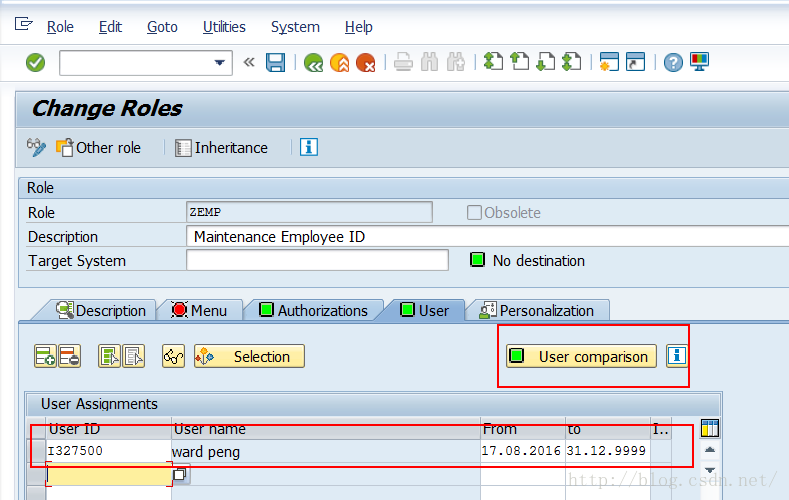Click the Find Next binoculars icon
789x500 pixels.
[x=455, y=63]
